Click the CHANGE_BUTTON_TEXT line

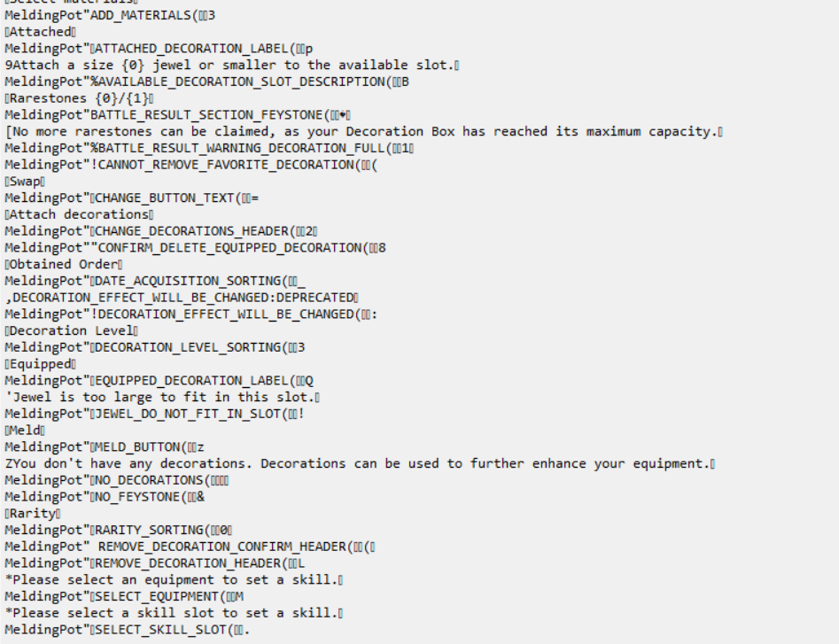pyautogui.click(x=132, y=198)
